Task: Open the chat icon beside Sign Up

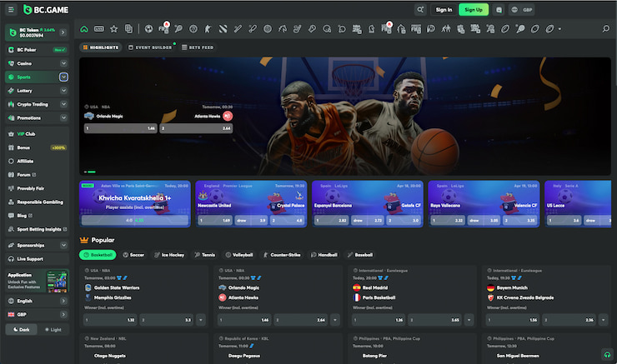Action: tap(499, 10)
